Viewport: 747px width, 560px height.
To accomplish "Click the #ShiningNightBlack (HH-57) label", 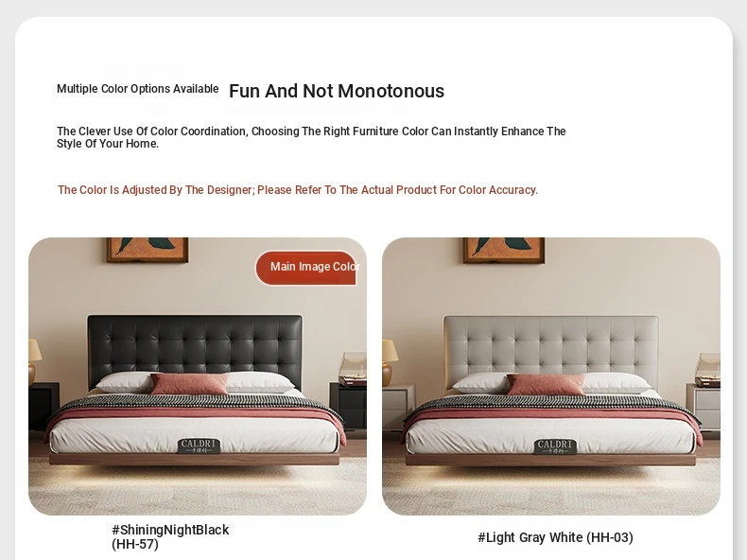I will (170, 536).
